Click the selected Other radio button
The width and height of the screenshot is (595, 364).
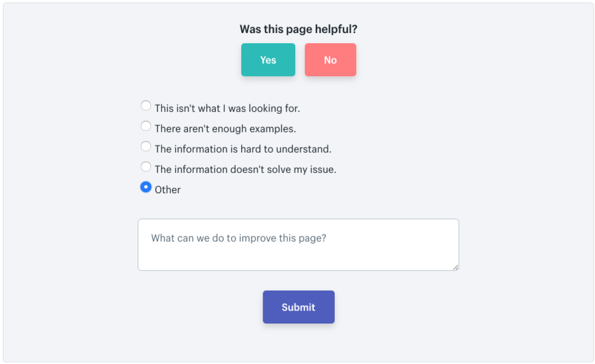coord(146,187)
